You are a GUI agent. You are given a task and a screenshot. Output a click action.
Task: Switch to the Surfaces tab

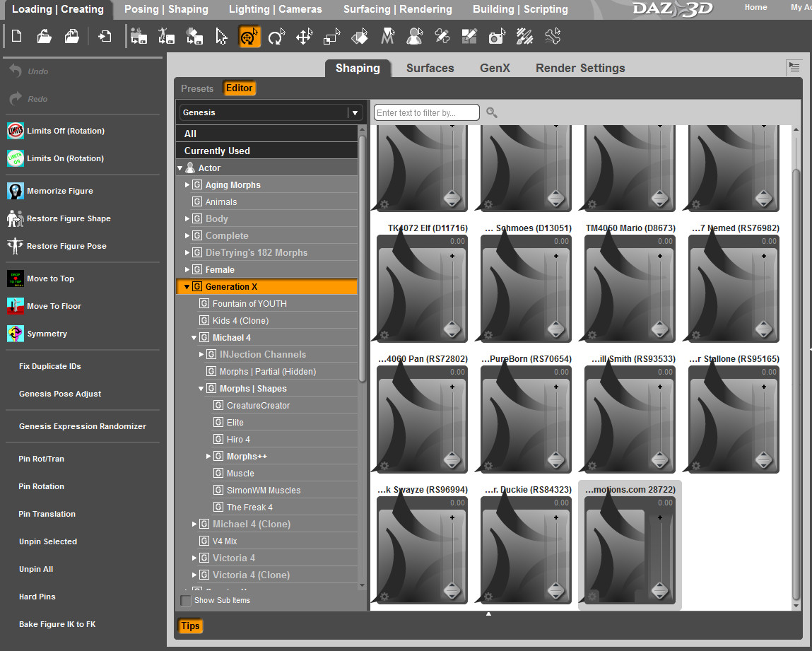pyautogui.click(x=430, y=68)
